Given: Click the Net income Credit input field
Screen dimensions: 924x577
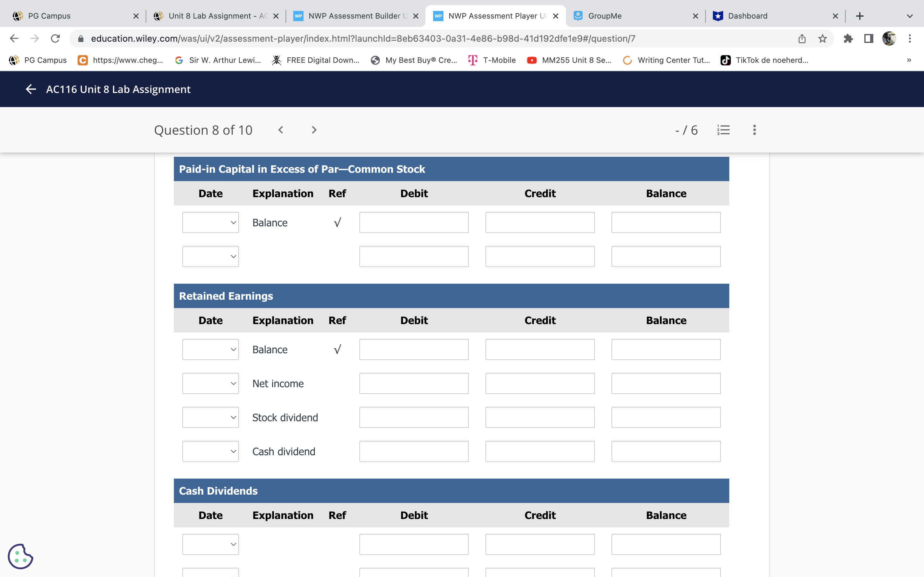Looking at the screenshot, I should (540, 383).
